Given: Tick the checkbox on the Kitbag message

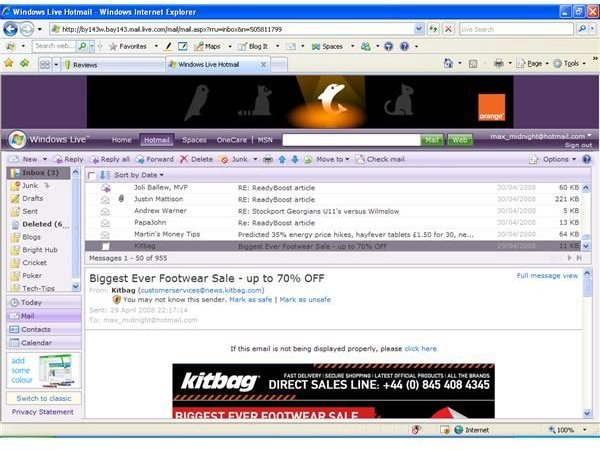Looking at the screenshot, I should coord(105,246).
